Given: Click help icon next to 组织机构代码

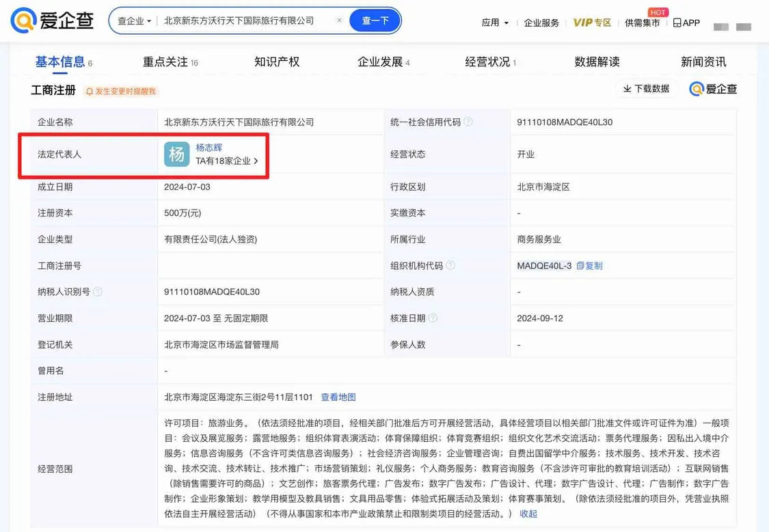Looking at the screenshot, I should coord(450,266).
